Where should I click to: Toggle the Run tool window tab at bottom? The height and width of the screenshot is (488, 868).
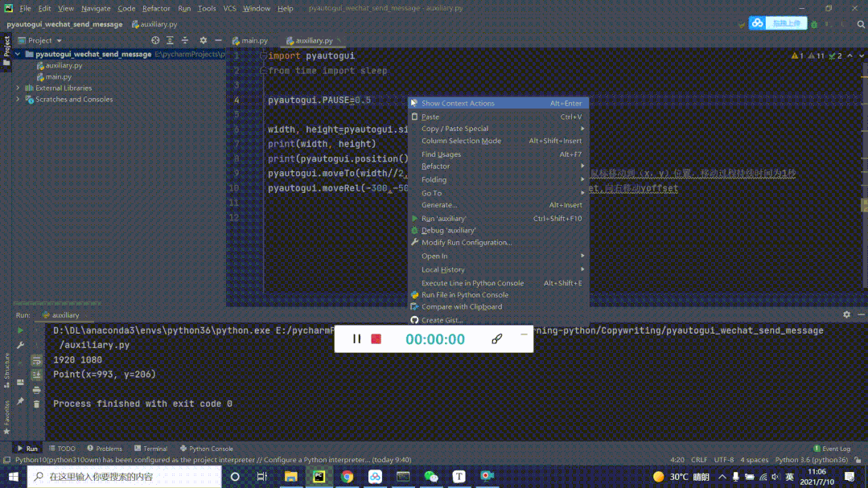(x=27, y=449)
